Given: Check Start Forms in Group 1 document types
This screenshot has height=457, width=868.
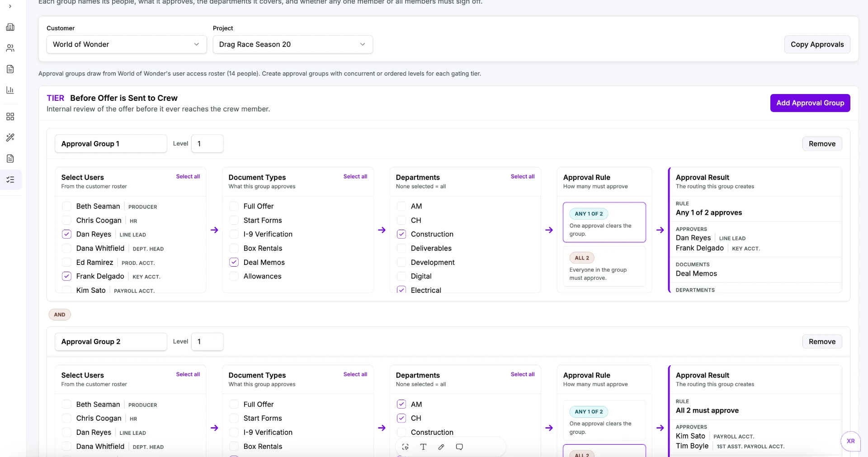Looking at the screenshot, I should [x=234, y=220].
